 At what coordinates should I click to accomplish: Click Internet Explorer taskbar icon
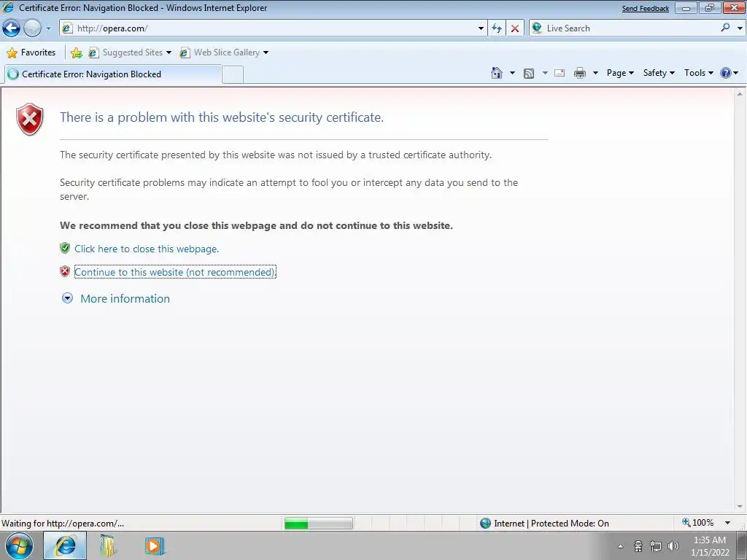tap(65, 546)
